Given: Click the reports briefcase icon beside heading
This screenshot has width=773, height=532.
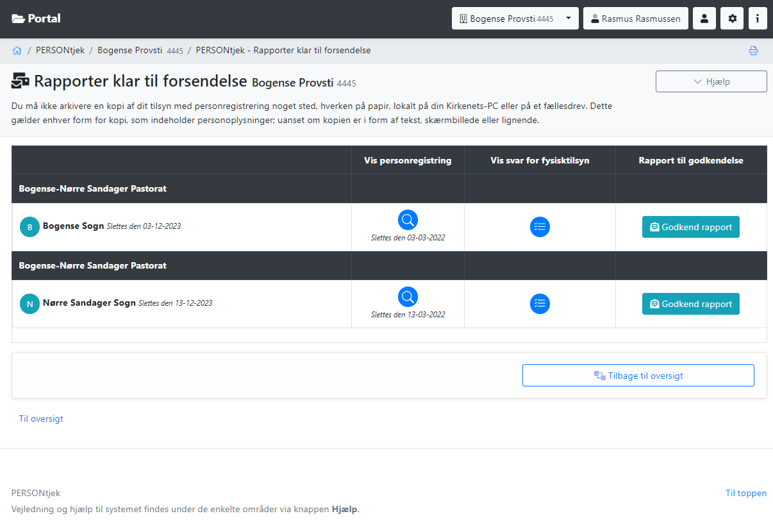Looking at the screenshot, I should click(x=21, y=81).
